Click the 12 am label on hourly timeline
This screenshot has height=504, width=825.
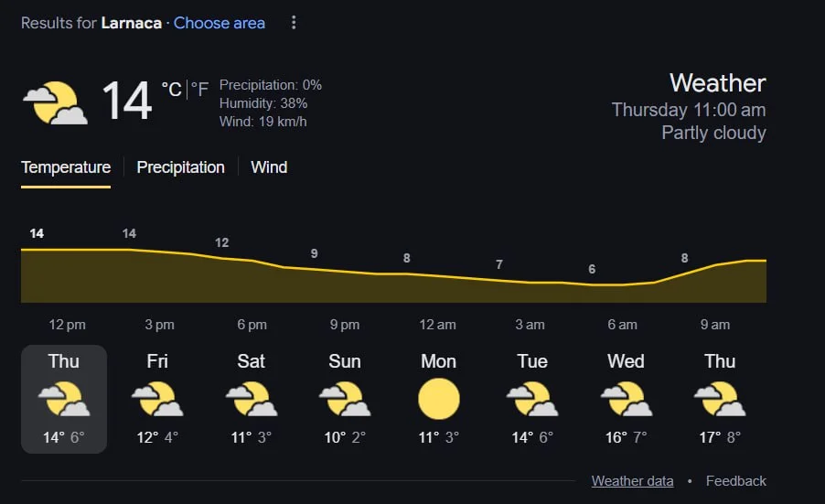click(438, 325)
